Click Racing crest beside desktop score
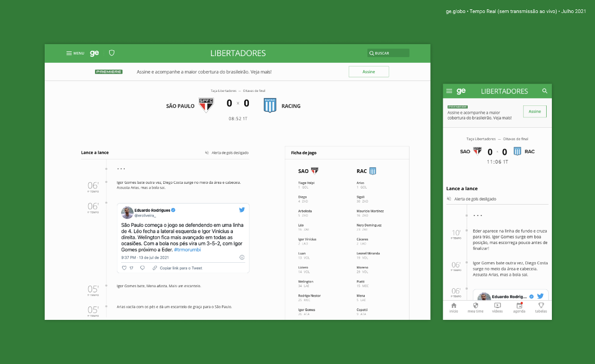595x364 pixels. (270, 105)
